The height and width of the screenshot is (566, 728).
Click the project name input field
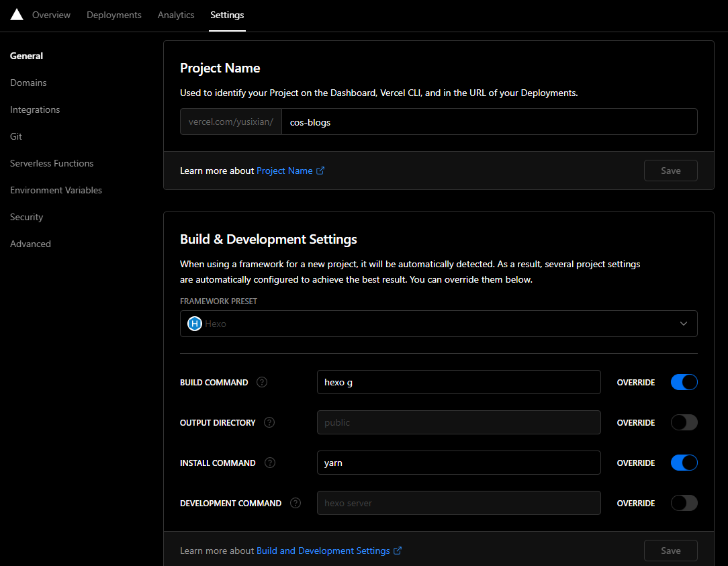pyautogui.click(x=488, y=122)
